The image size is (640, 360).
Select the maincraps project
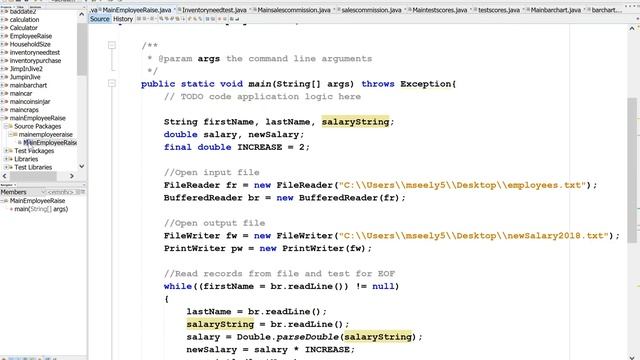(x=24, y=109)
